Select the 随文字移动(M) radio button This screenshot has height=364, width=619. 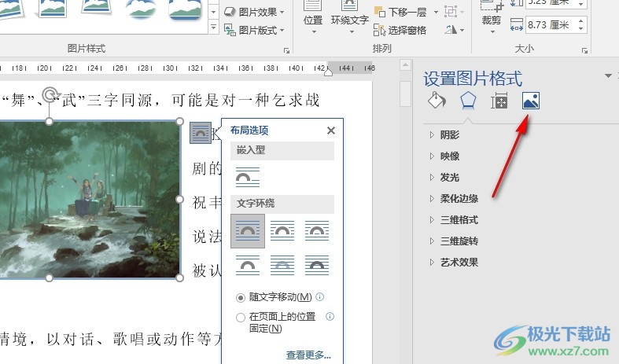pos(241,298)
